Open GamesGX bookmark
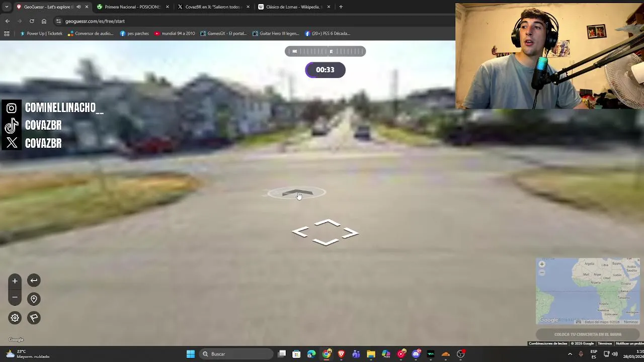Viewport: 644px width, 362px height. [223, 34]
